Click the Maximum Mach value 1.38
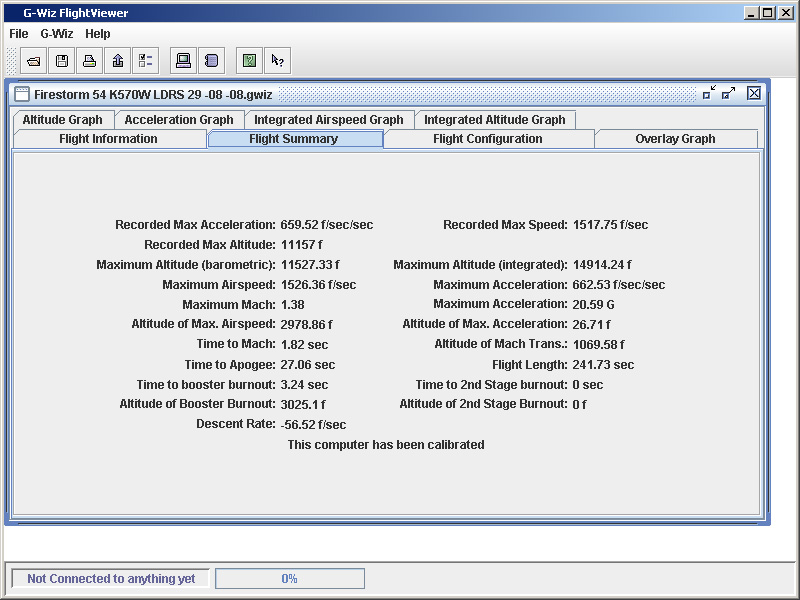 292,305
